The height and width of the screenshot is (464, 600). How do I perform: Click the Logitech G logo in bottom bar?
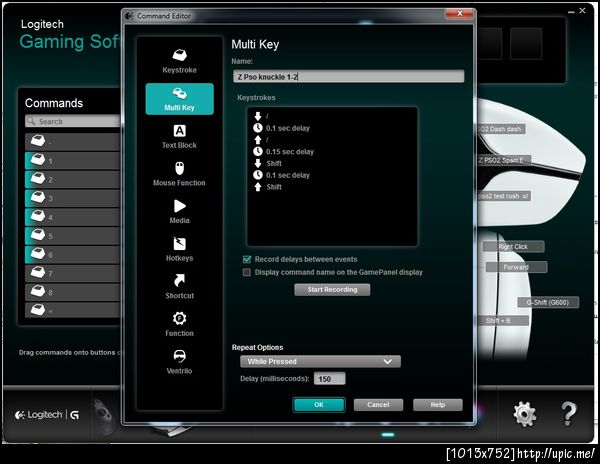(x=46, y=415)
